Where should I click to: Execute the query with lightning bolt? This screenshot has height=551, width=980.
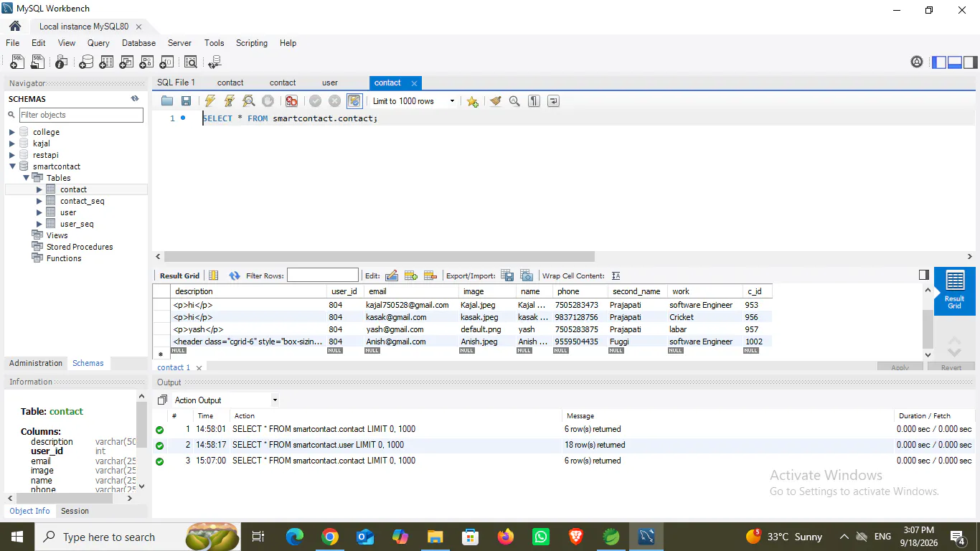point(209,101)
